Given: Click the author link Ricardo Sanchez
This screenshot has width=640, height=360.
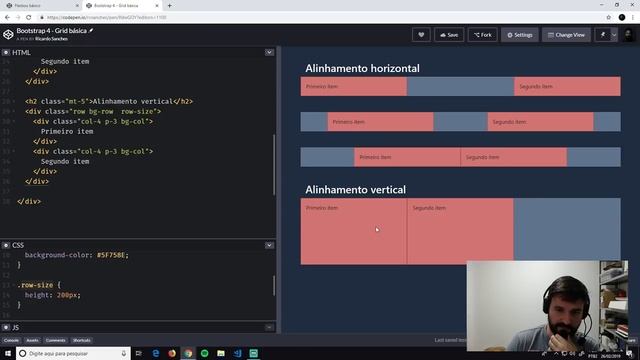Looking at the screenshot, I should (x=51, y=39).
